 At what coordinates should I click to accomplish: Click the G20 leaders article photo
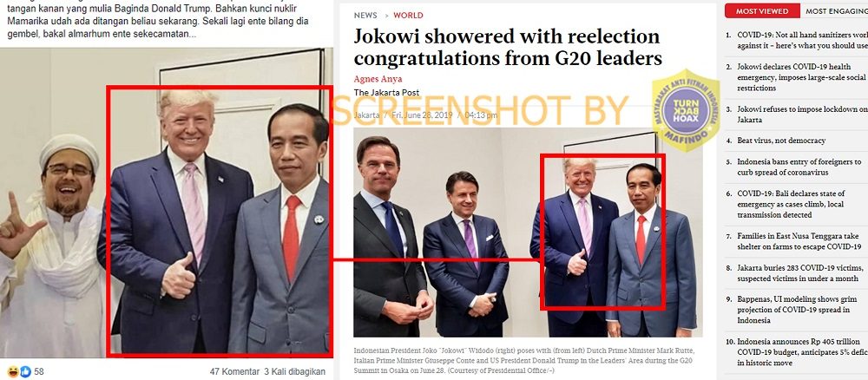coord(528,233)
